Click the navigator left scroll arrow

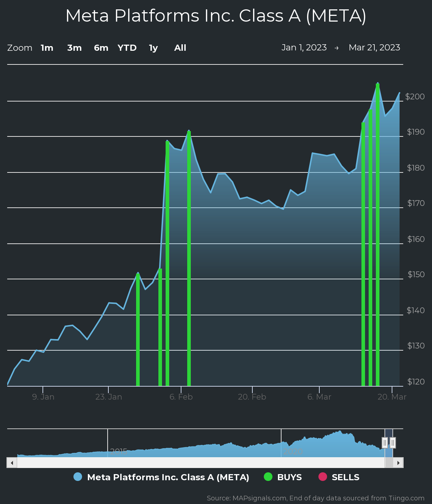(x=12, y=463)
